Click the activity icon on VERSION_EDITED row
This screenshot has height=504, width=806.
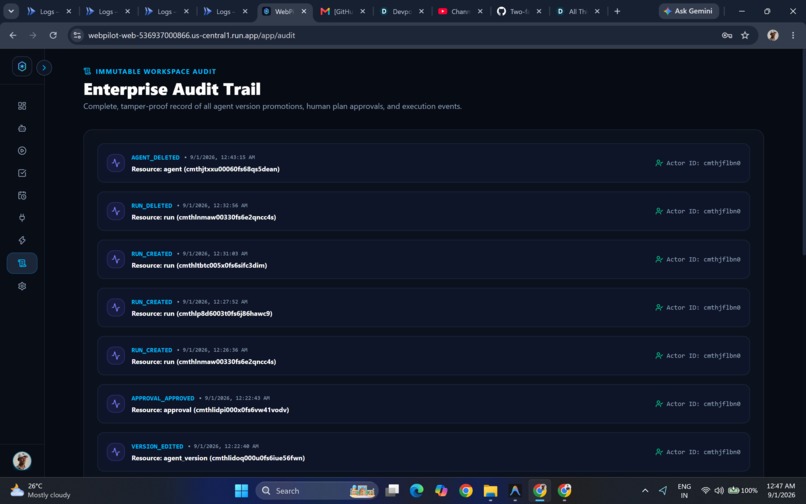pyautogui.click(x=116, y=452)
